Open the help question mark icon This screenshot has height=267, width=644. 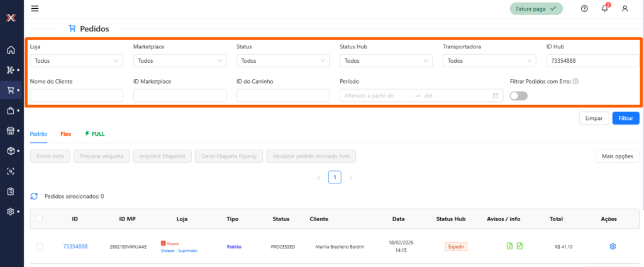tap(584, 9)
